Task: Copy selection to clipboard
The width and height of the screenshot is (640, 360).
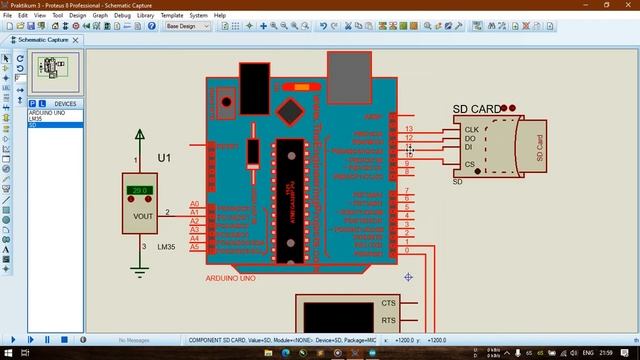Action: tap(358, 26)
